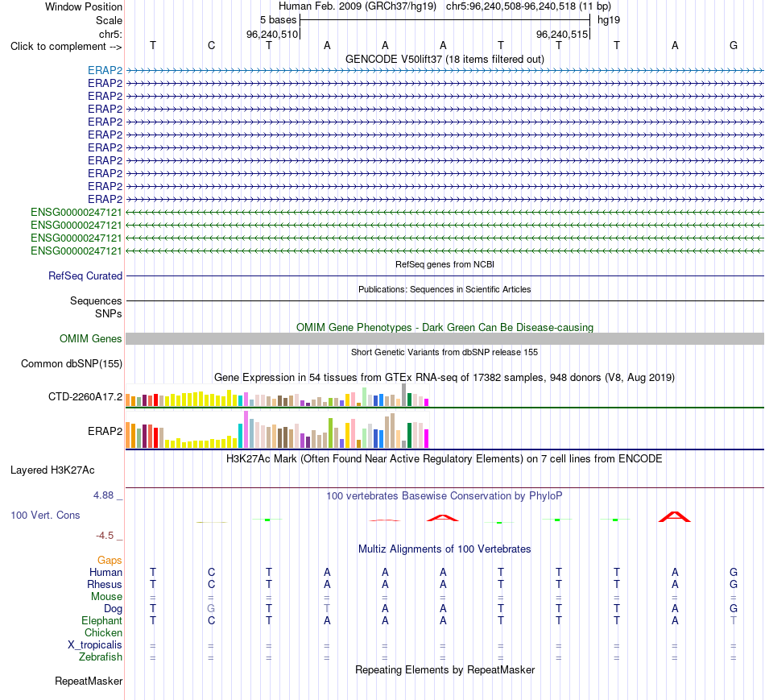
Task: Click the Common dbSNP(155) track label
Action: click(x=71, y=363)
